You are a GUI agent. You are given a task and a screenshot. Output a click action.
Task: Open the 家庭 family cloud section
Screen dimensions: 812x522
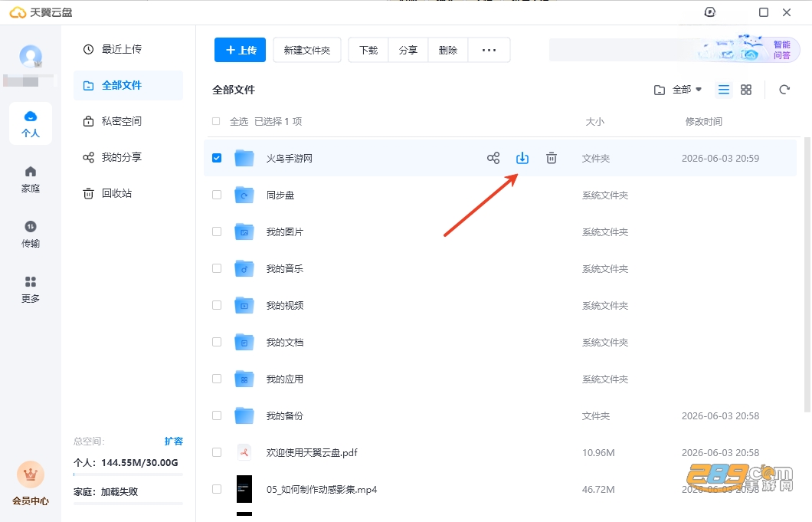click(31, 179)
